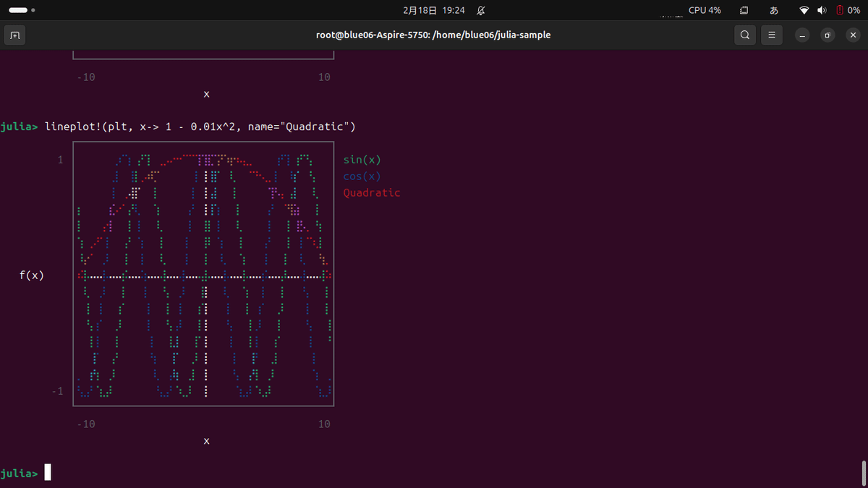Click the muted notifications bell icon
This screenshot has height=488, width=868.
[x=480, y=10]
